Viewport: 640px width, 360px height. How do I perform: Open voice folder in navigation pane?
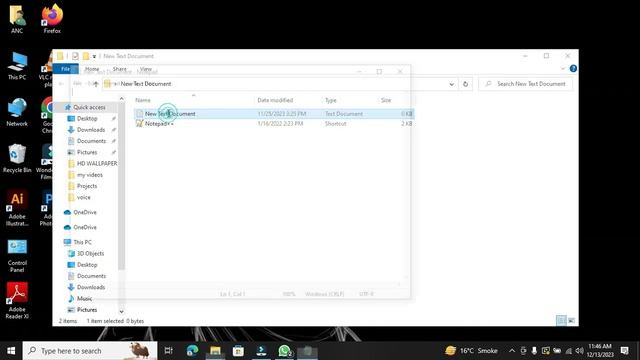(84, 197)
